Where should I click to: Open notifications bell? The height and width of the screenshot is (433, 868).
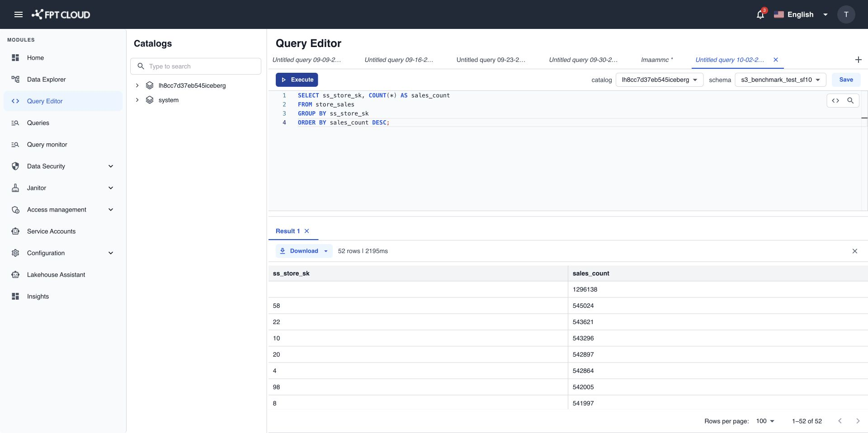pyautogui.click(x=760, y=14)
